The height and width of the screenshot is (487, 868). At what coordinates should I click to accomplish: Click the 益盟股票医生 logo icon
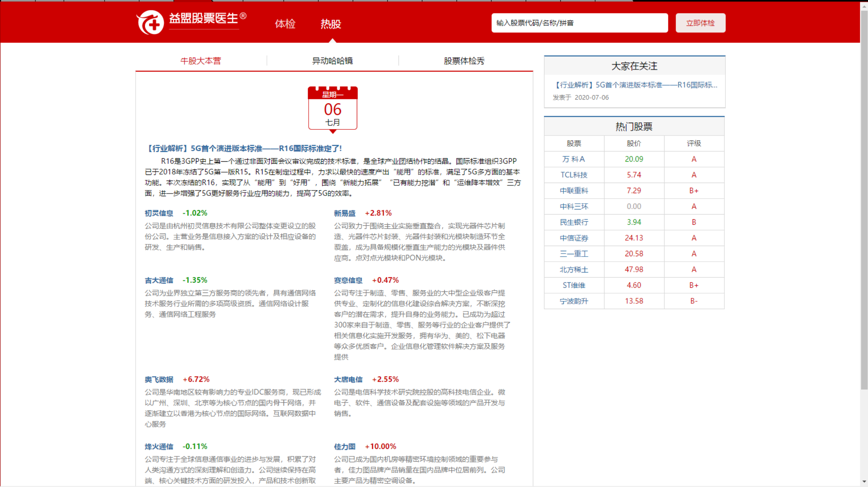[150, 22]
